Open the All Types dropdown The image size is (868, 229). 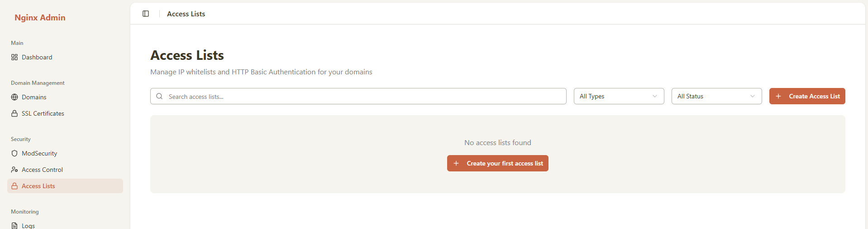pos(618,96)
